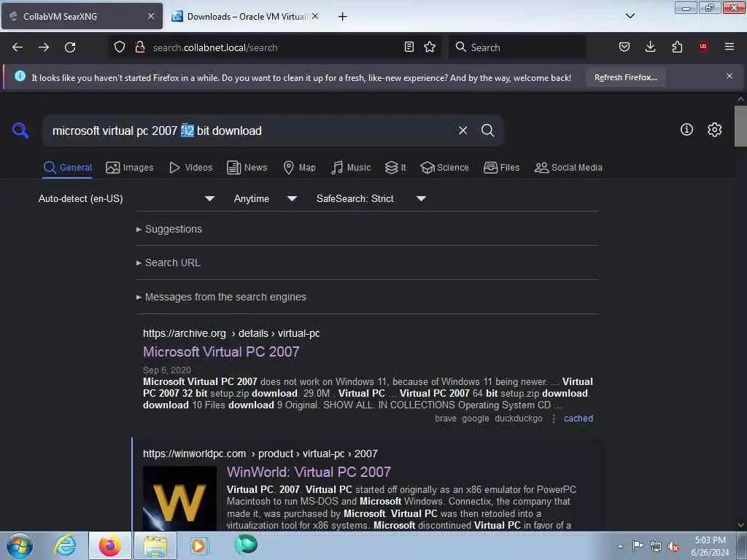Select the Map search category
747x560 pixels.
[x=299, y=168]
